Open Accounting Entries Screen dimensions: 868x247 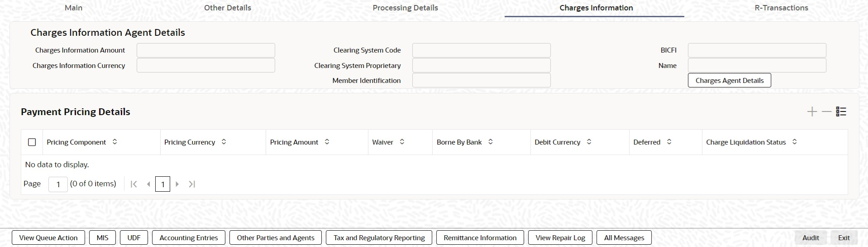[x=189, y=237]
